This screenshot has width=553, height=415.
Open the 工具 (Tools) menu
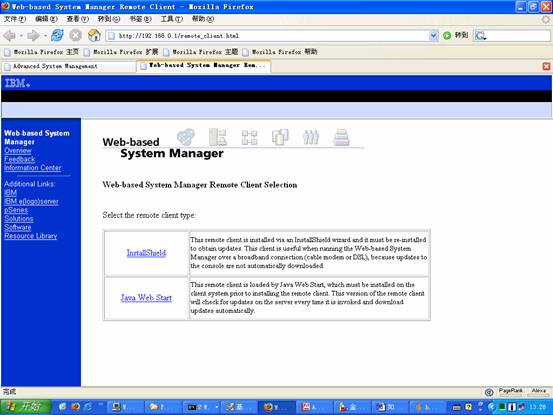(x=171, y=19)
